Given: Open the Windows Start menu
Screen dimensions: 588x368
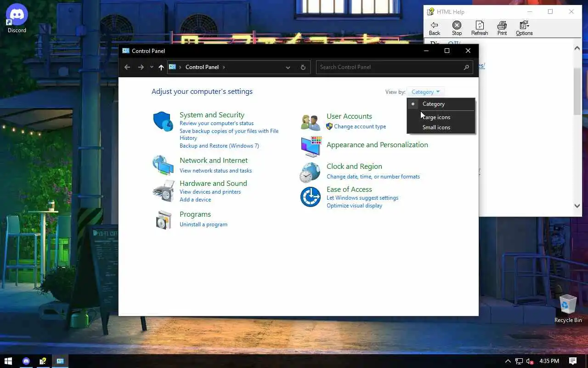Looking at the screenshot, I should coord(8,361).
